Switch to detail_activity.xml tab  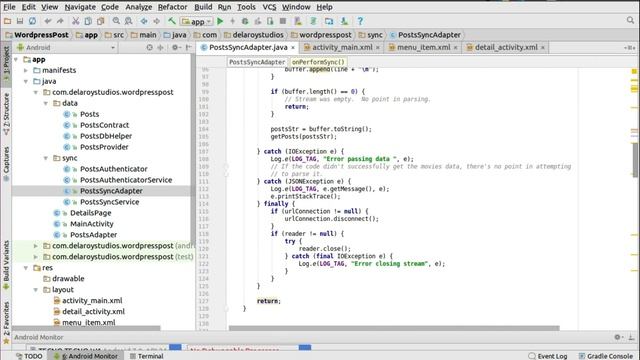tap(506, 47)
